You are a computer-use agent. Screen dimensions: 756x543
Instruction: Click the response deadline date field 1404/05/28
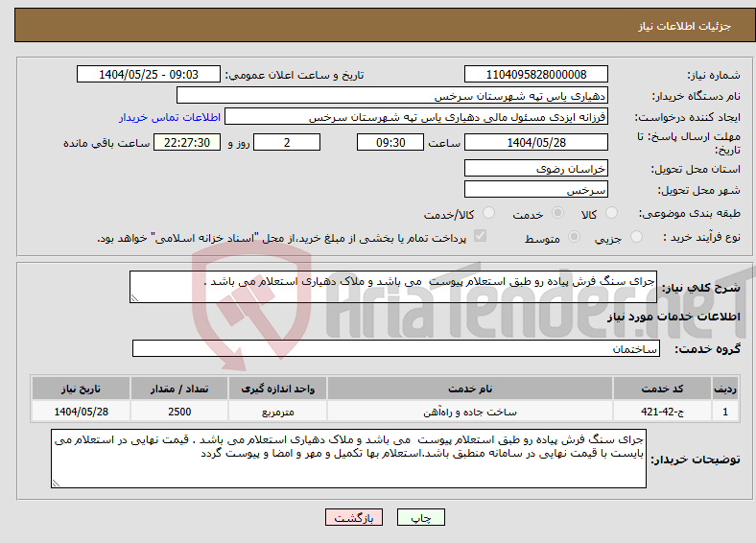click(536, 142)
